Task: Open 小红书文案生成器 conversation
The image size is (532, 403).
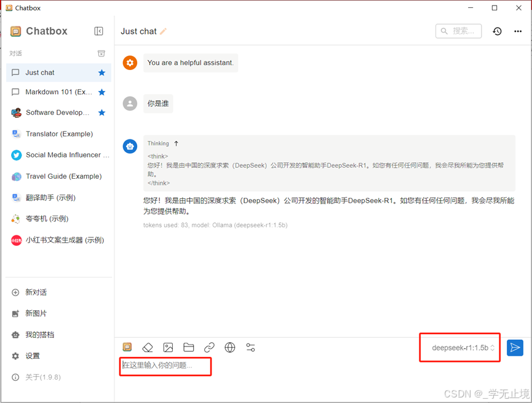Action: point(58,240)
